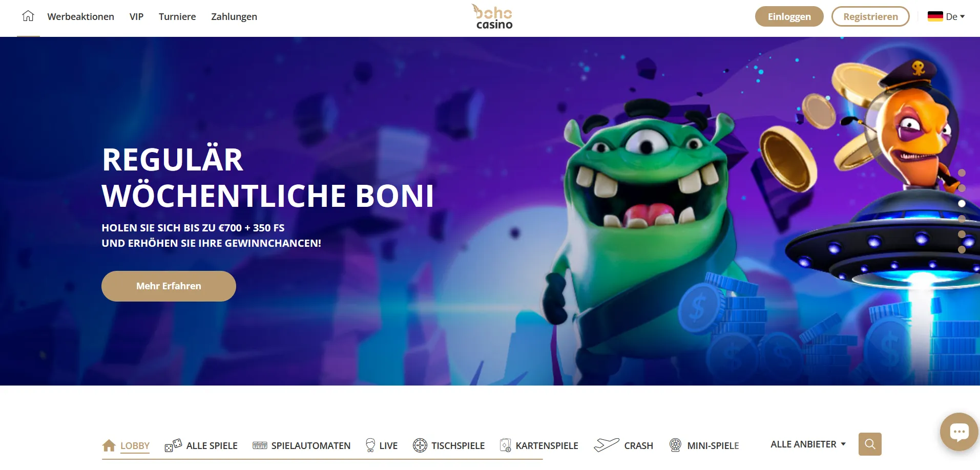The width and height of the screenshot is (980, 470).
Task: Click the German flag language selector
Action: coord(935,16)
